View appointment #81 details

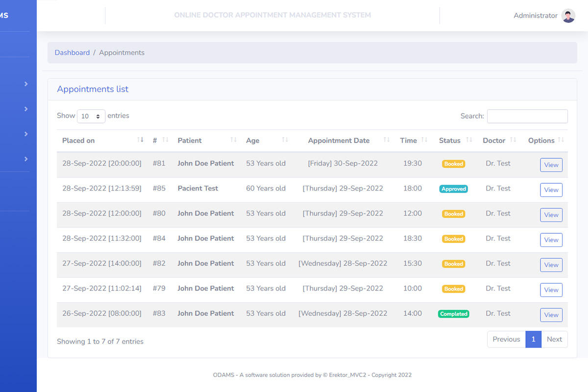pos(551,165)
